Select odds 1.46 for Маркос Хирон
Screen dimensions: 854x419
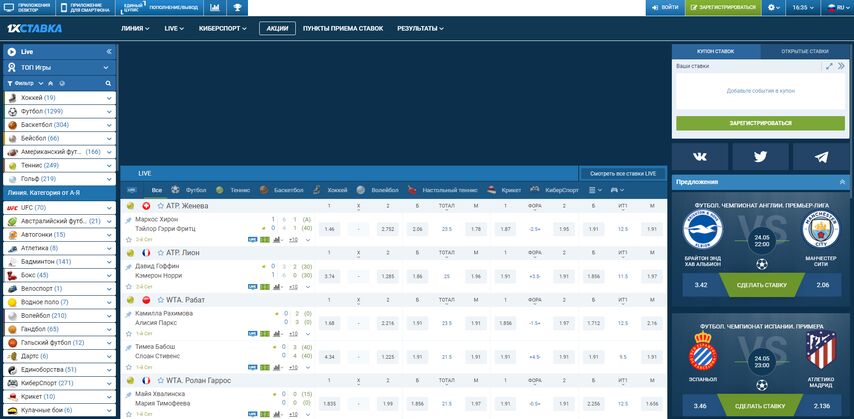coord(329,229)
